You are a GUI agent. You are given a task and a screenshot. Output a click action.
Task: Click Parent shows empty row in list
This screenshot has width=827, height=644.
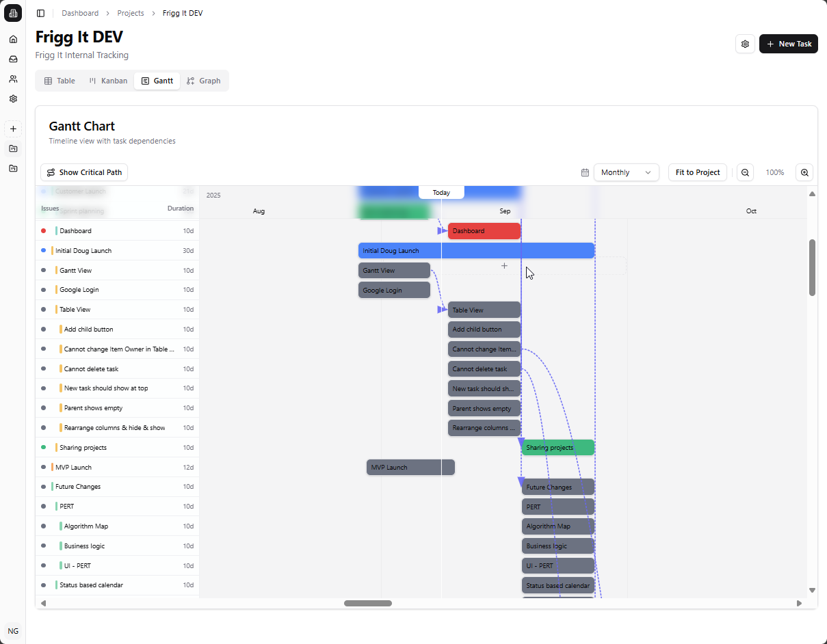coord(117,408)
